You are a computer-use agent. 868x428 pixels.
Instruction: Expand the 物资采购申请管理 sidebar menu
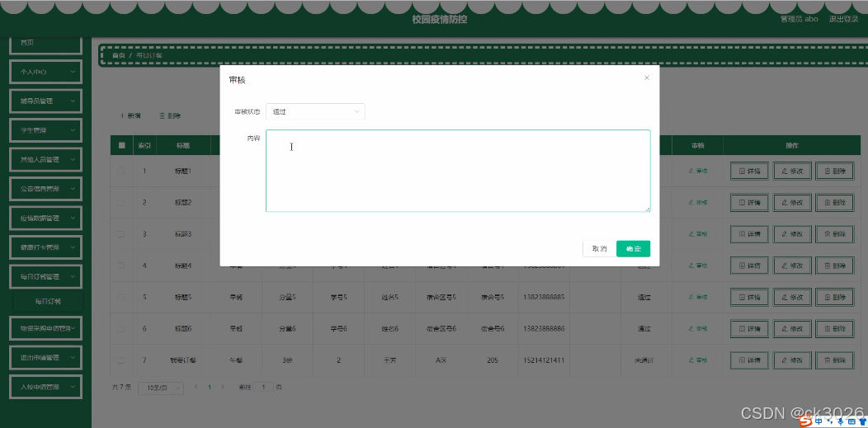(x=45, y=328)
